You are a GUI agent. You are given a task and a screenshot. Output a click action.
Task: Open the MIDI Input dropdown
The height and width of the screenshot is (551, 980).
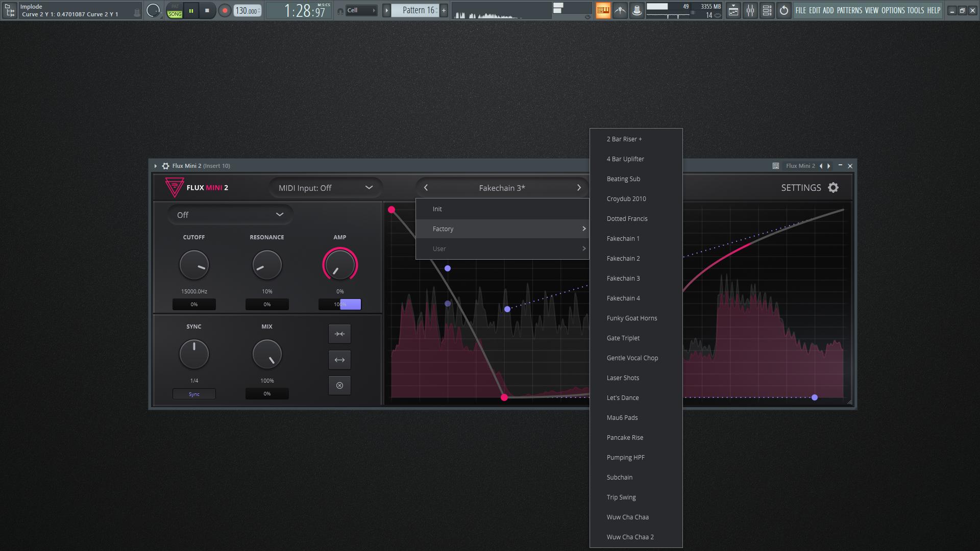pos(326,188)
